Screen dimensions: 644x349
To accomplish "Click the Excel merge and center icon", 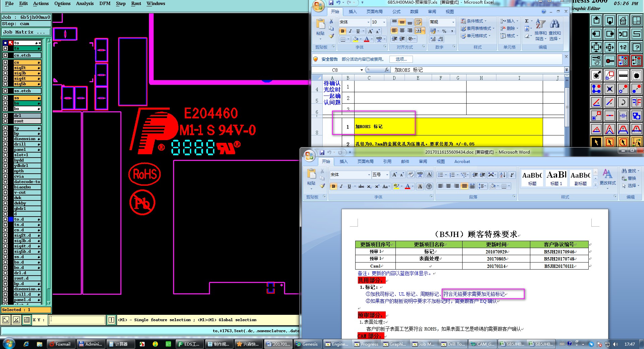I will (418, 31).
